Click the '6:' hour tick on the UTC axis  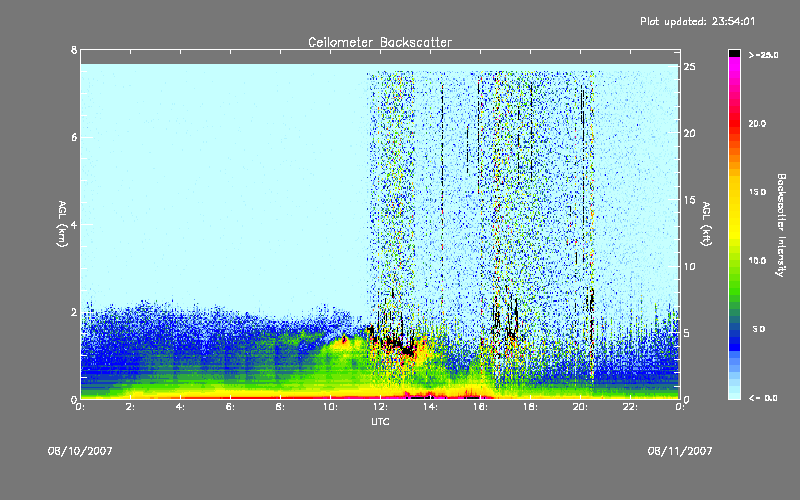coord(231,407)
